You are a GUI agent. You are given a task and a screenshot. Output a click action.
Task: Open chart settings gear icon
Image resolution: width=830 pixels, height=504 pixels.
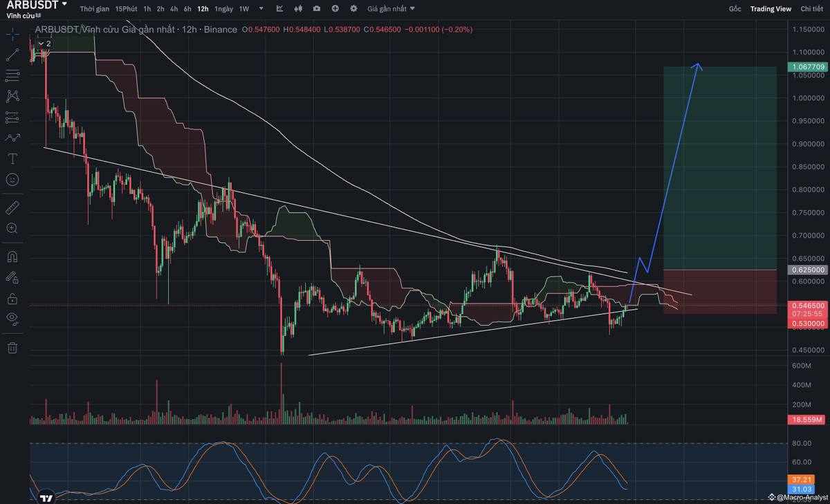pos(353,9)
